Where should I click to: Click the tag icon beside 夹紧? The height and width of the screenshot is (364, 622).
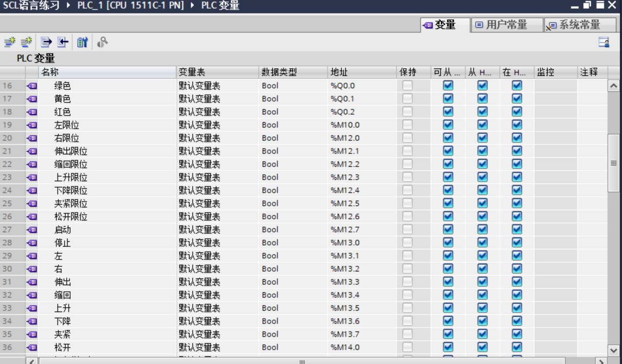click(x=32, y=334)
